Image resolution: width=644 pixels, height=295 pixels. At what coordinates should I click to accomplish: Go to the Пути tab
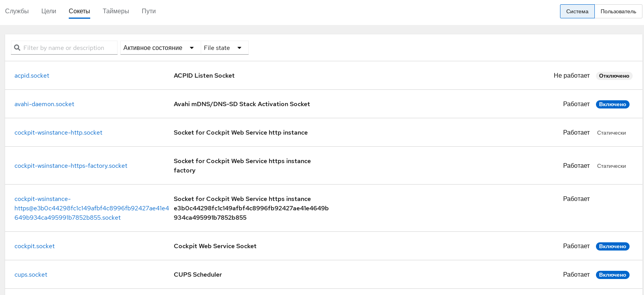[148, 11]
